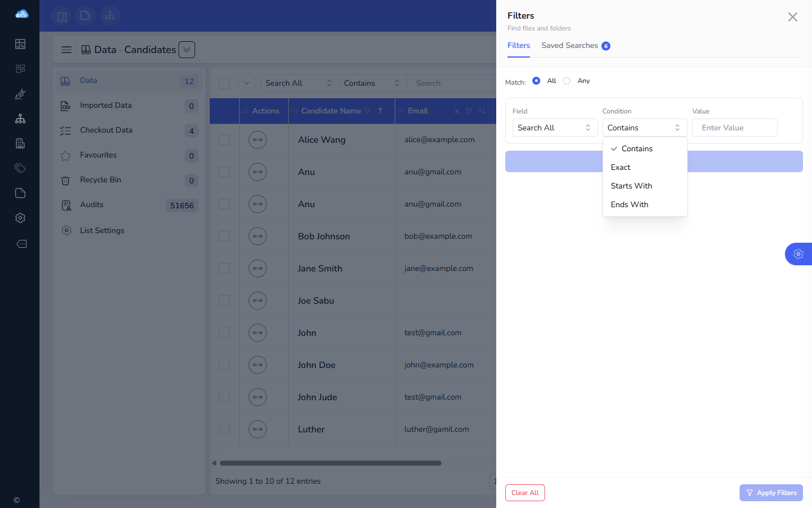
Task: Open the toolbar Contains condition dropdown
Action: click(x=372, y=83)
